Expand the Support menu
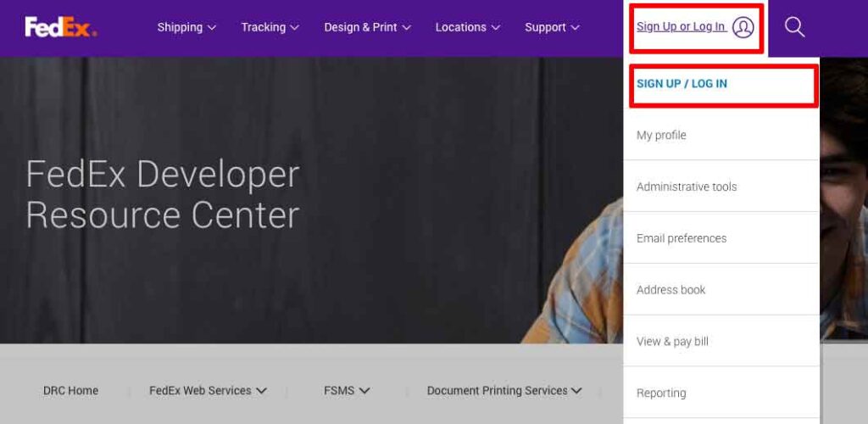The image size is (868, 424). [552, 27]
